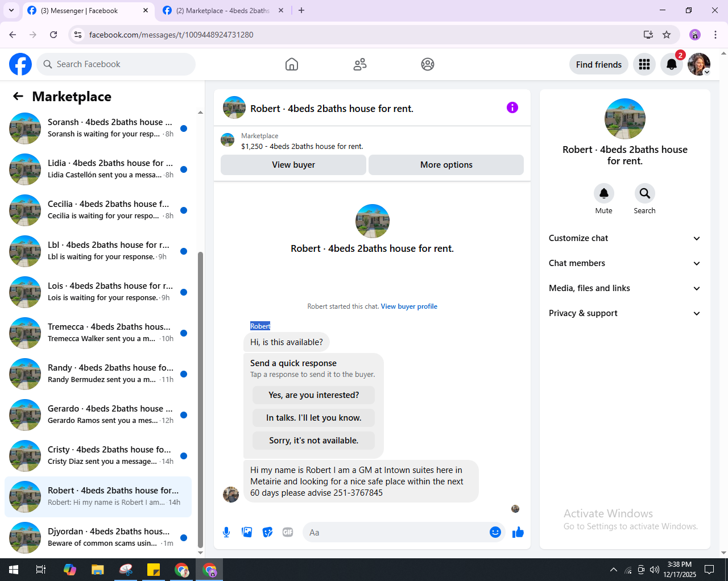Send 'Sorry, it's not available.' response
Image resolution: width=728 pixels, height=581 pixels.
314,441
